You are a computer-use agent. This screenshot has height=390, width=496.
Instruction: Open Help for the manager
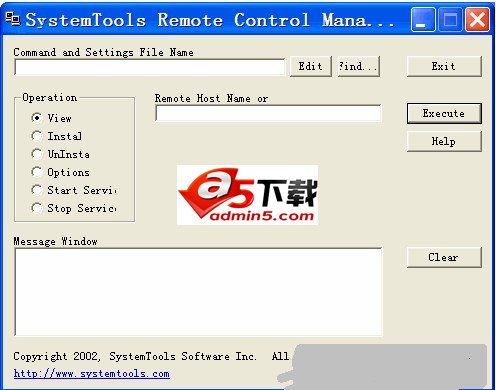click(x=444, y=141)
